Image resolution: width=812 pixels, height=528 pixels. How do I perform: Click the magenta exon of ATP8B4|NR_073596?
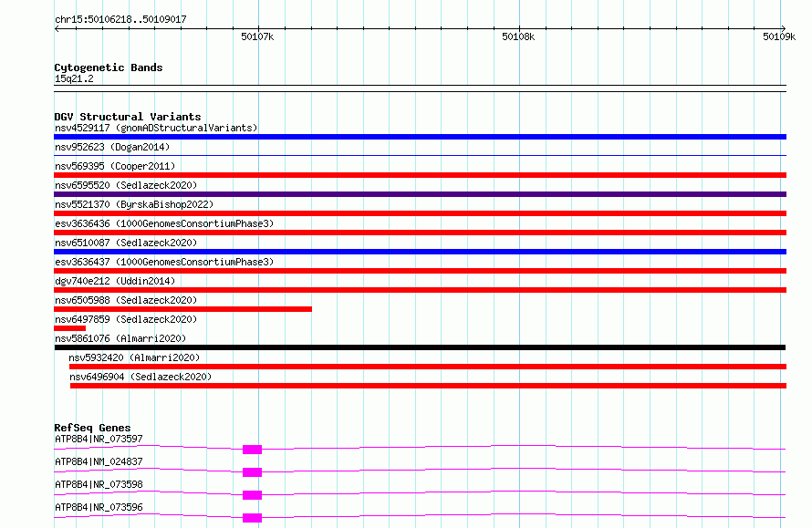(x=252, y=518)
